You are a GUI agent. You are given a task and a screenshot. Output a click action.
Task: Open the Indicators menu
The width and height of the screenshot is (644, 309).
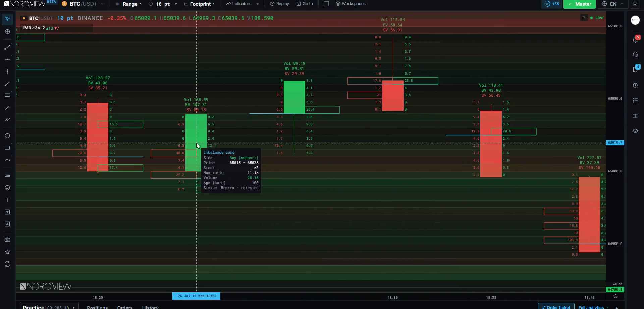(x=238, y=4)
